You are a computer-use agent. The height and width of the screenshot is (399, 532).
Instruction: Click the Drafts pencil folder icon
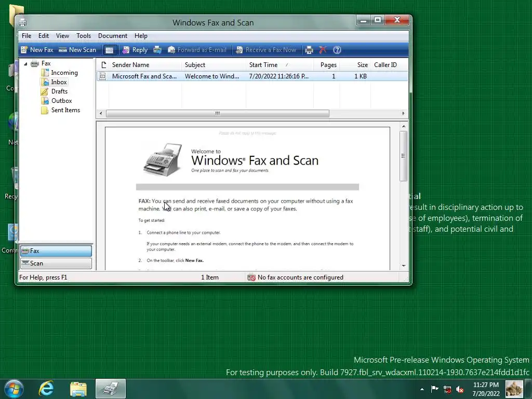click(x=45, y=91)
